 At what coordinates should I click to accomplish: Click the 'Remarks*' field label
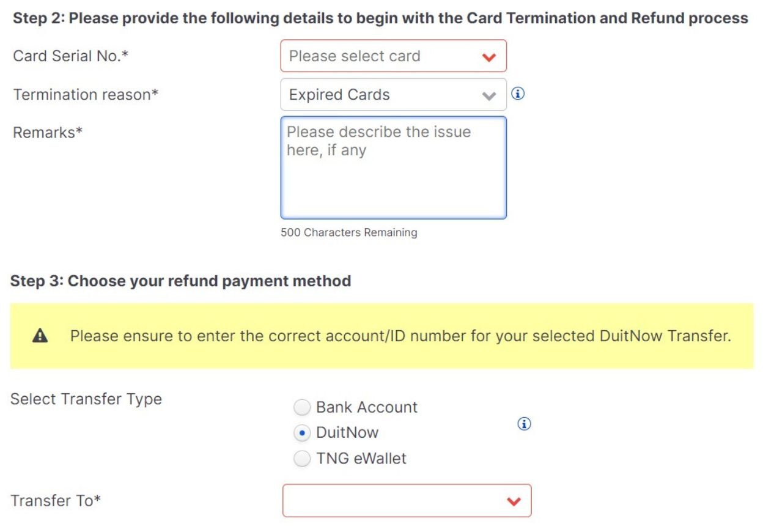(48, 133)
